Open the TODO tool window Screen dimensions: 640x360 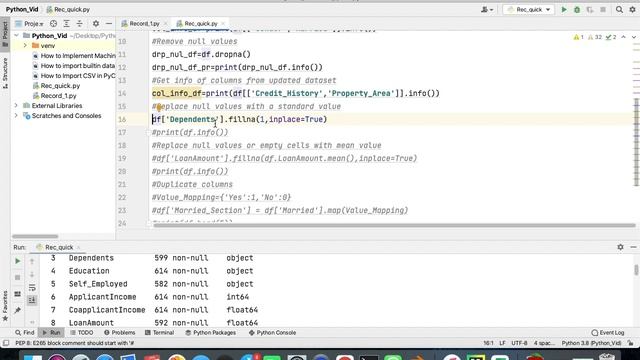click(81, 333)
